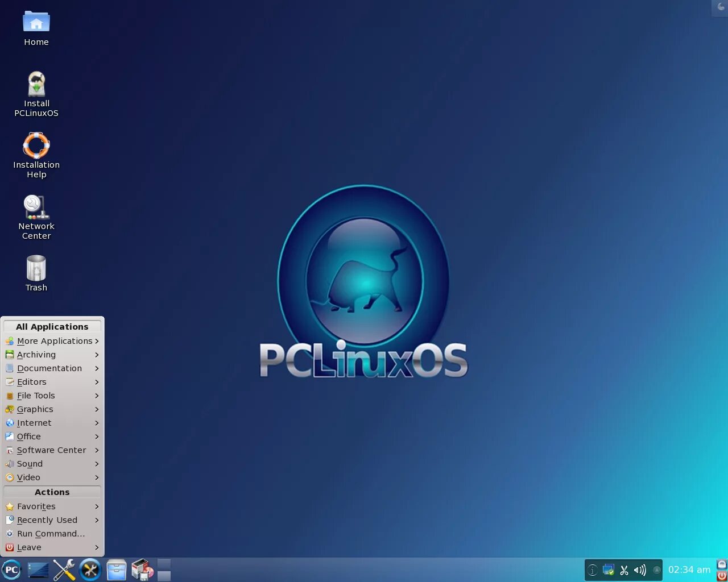
Task: Open the software package manager icon
Action: click(142, 569)
